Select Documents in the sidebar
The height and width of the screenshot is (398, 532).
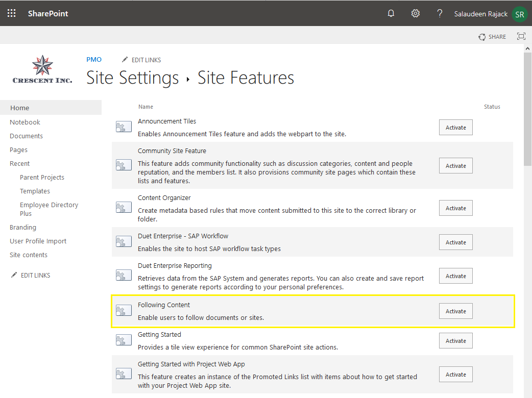pos(26,136)
